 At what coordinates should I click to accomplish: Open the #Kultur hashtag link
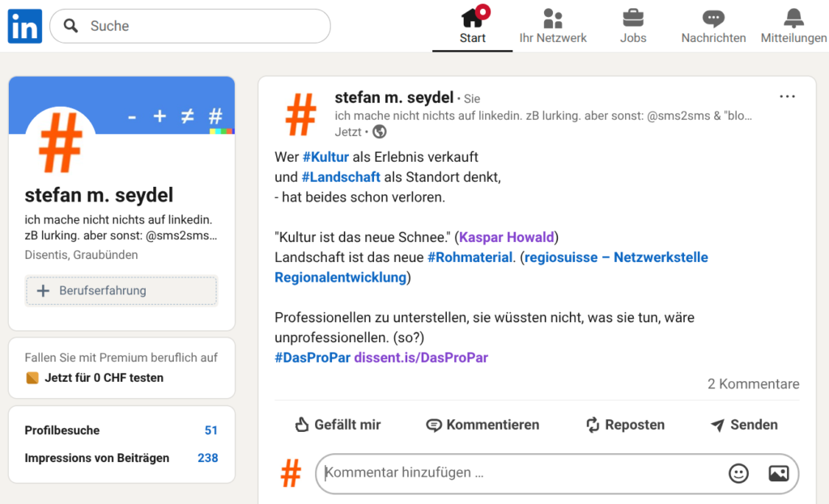[325, 157]
